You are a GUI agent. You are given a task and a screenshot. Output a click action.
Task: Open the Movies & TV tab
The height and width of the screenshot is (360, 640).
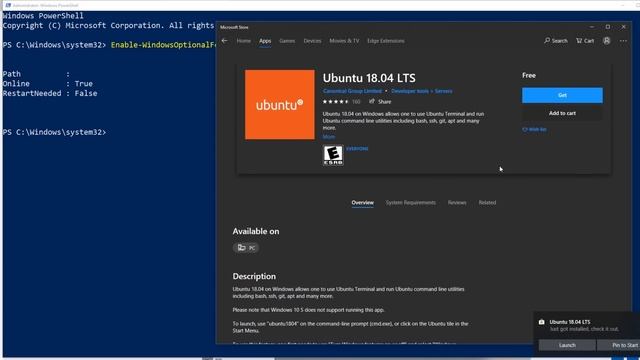(344, 41)
